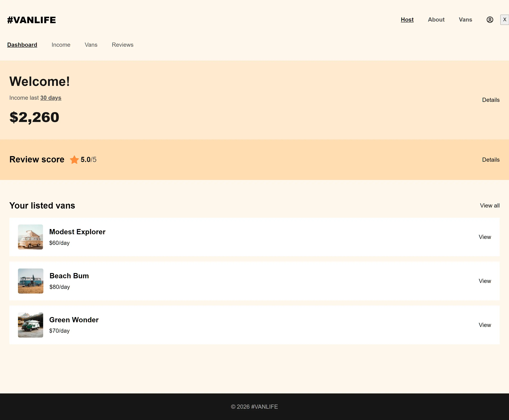
Task: Click the orange review star icon
Action: click(x=74, y=160)
